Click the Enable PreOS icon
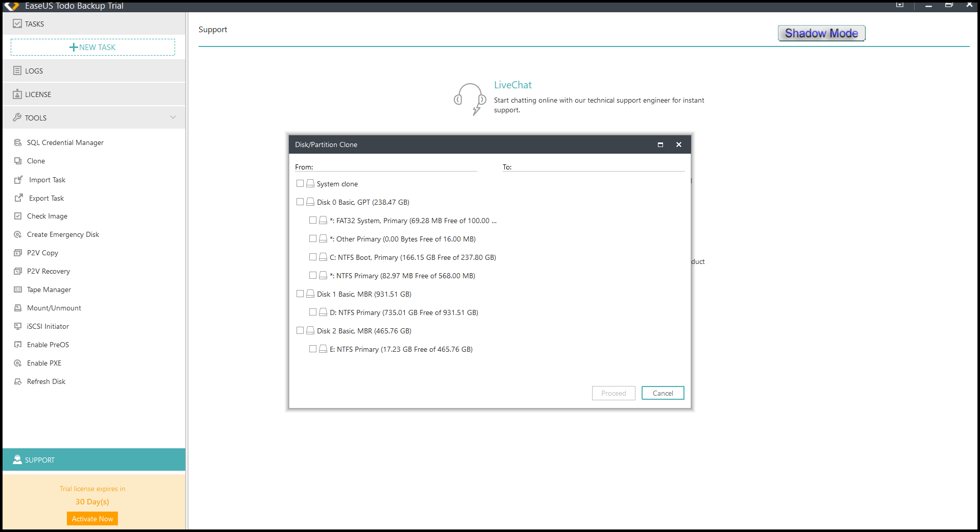The image size is (980, 532). tap(18, 345)
